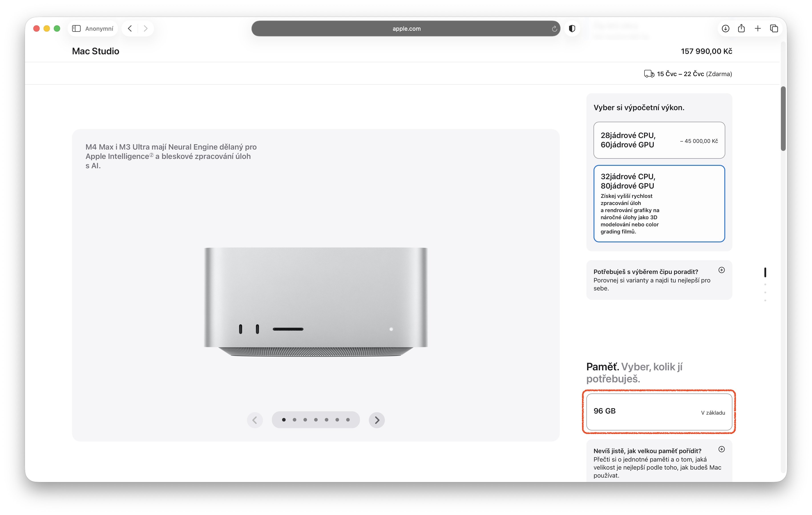
Task: Click the active section indicator bar at right
Action: [765, 272]
